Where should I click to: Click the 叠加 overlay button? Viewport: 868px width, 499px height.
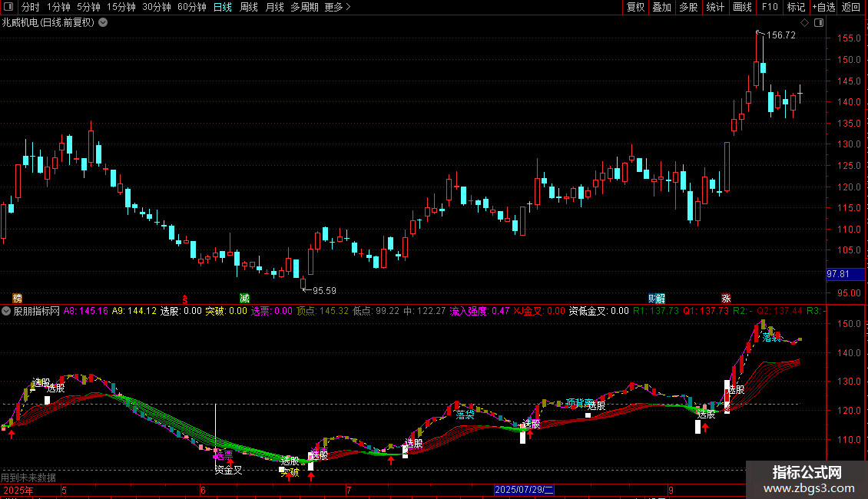(x=661, y=7)
